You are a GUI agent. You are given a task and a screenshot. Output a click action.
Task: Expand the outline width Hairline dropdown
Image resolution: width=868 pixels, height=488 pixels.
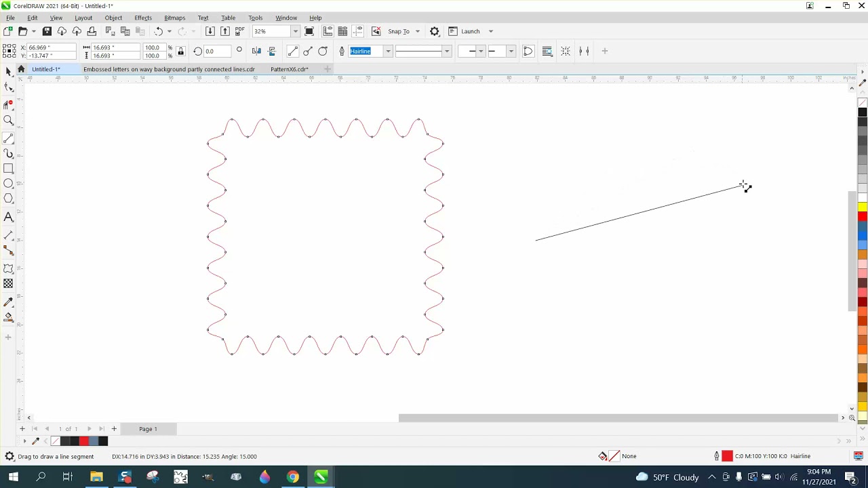(x=388, y=52)
